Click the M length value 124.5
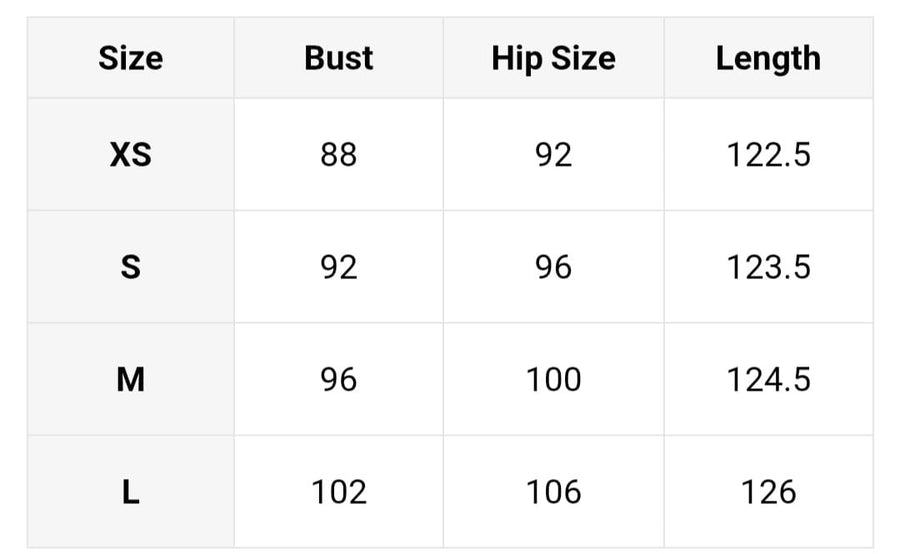This screenshot has height=554, width=900. point(769,379)
